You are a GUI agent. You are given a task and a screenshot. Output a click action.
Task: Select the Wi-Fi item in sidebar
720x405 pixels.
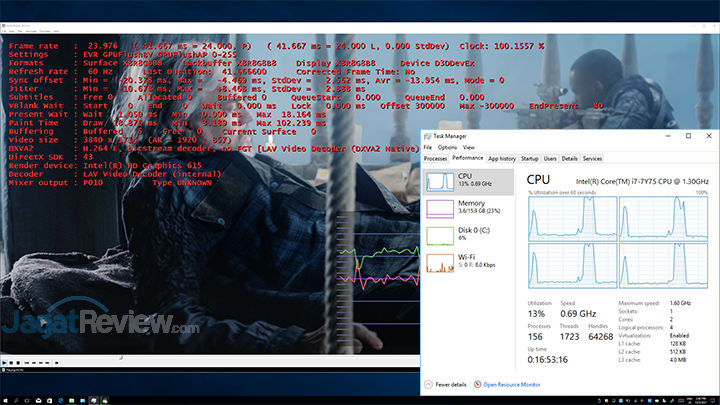pyautogui.click(x=468, y=262)
